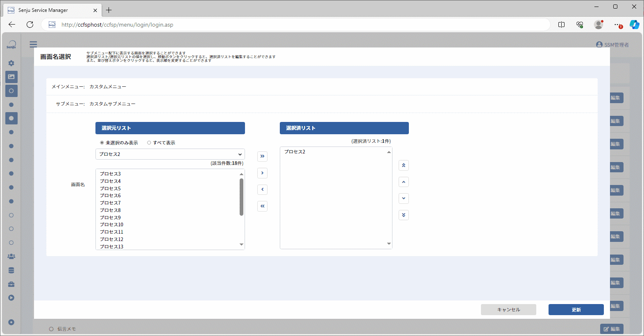The image size is (644, 336).
Task: Move selected item down one position
Action: [404, 198]
